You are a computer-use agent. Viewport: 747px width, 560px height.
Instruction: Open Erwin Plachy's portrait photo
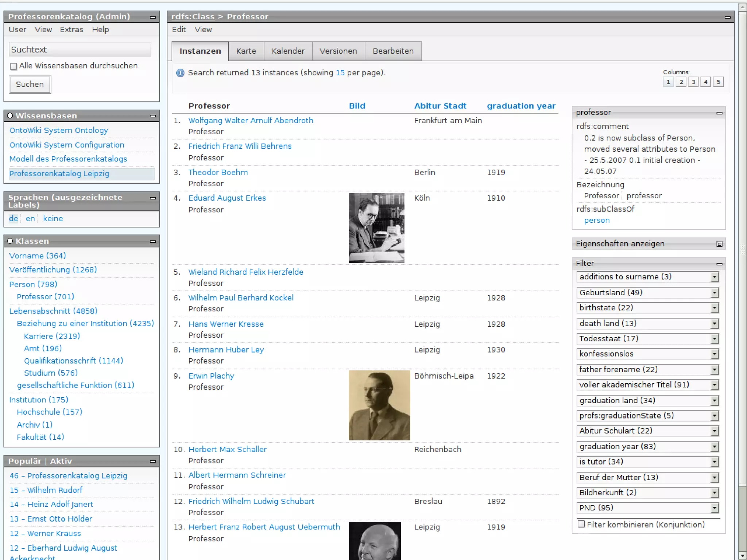pos(379,405)
